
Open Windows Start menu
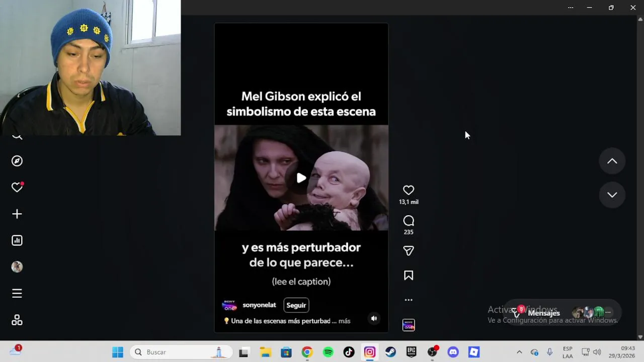118,352
